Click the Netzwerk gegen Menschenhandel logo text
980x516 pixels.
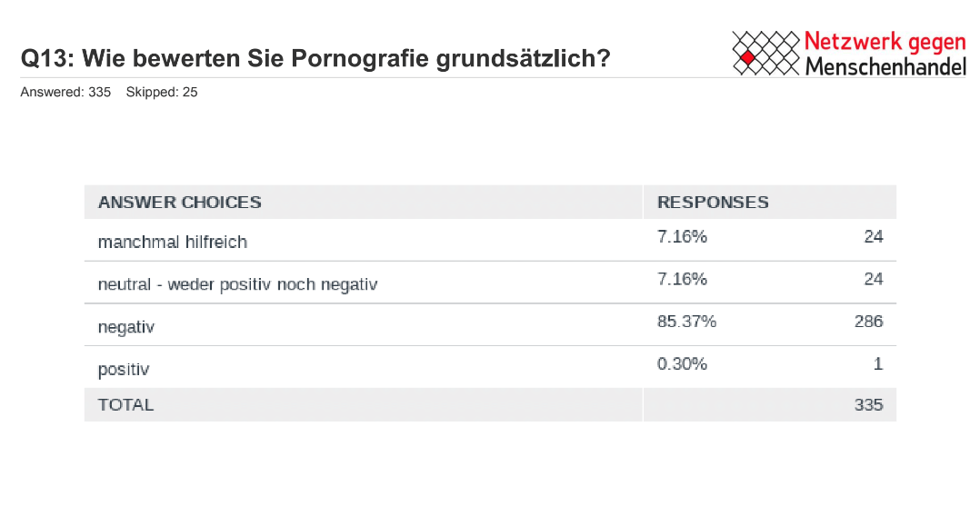pos(884,54)
